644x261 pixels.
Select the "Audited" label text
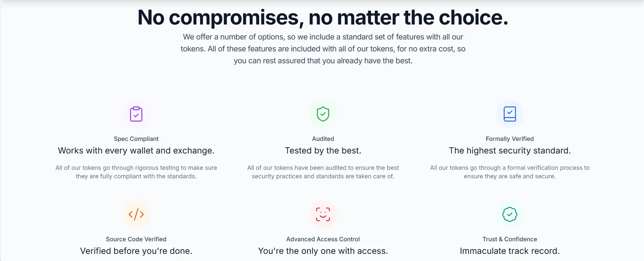[323, 139]
